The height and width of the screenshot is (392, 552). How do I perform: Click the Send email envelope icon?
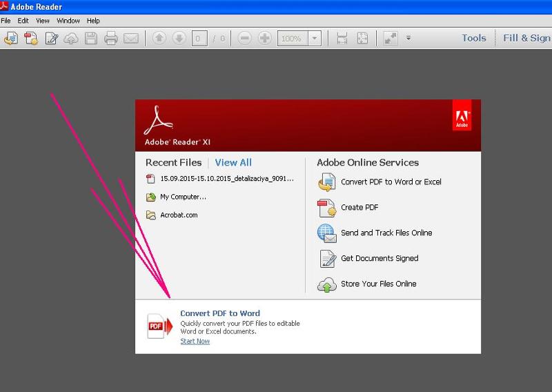[x=130, y=39]
